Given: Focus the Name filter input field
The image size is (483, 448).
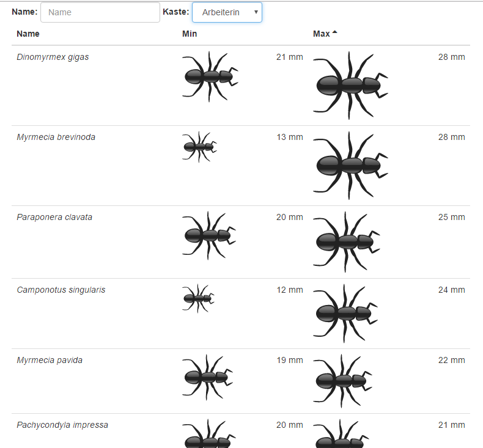Looking at the screenshot, I should (100, 12).
